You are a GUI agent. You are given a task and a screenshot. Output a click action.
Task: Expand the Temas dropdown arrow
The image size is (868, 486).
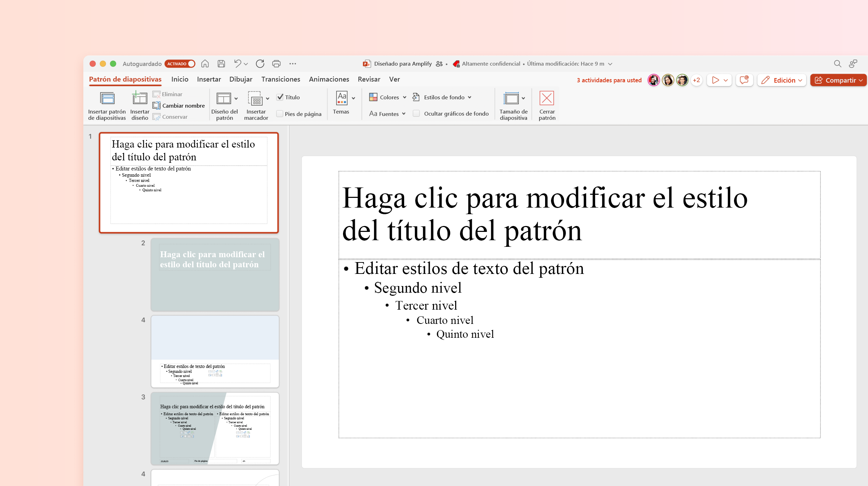pyautogui.click(x=353, y=98)
